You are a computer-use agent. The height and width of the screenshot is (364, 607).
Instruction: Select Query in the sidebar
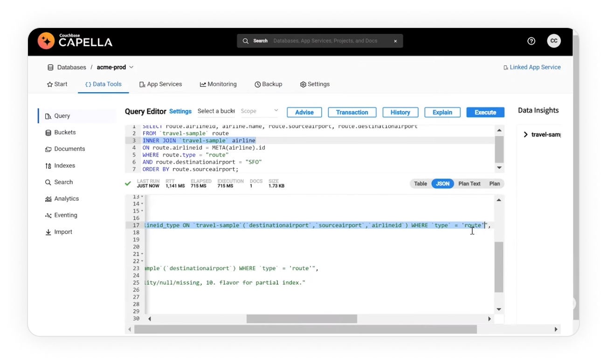click(77, 116)
